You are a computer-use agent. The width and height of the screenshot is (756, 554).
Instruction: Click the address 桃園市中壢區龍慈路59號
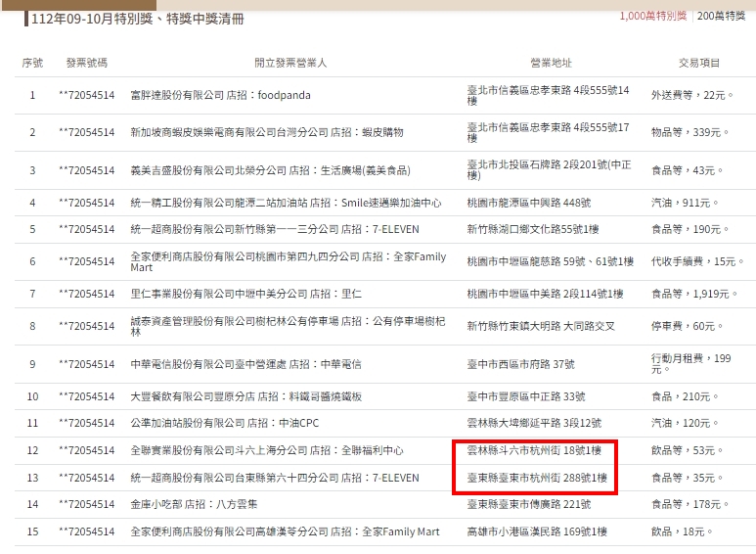[x=550, y=261]
